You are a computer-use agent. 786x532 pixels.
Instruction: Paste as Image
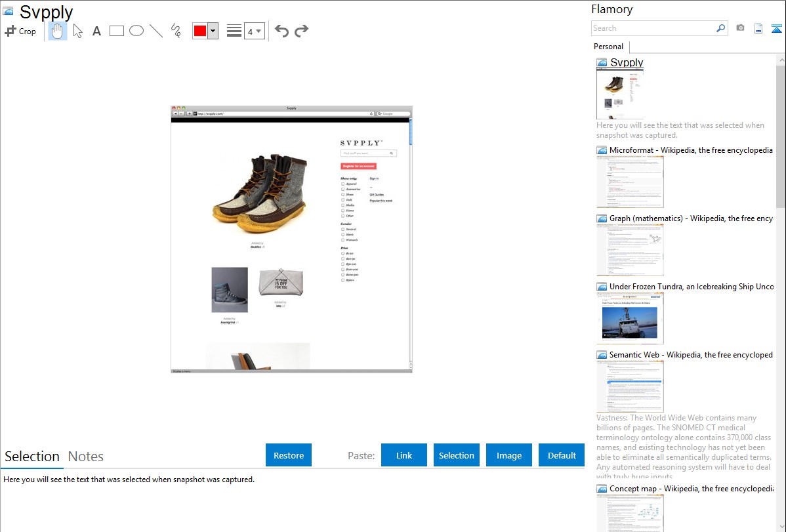pos(508,455)
